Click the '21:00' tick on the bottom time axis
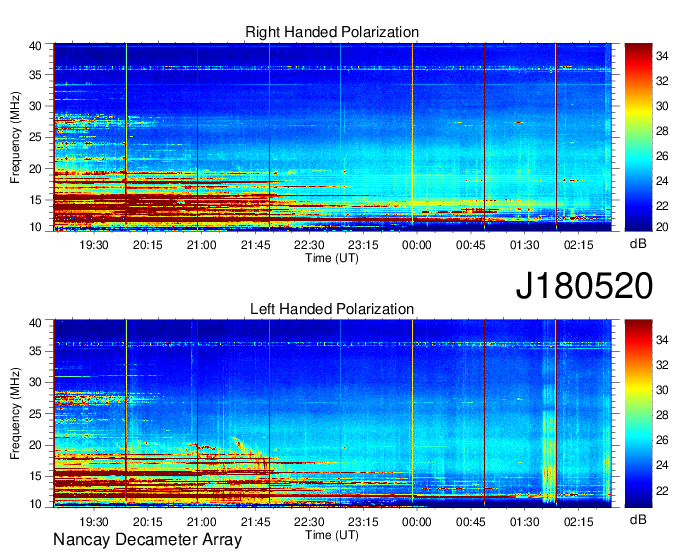Screen dimensions: 680x552 (201, 522)
